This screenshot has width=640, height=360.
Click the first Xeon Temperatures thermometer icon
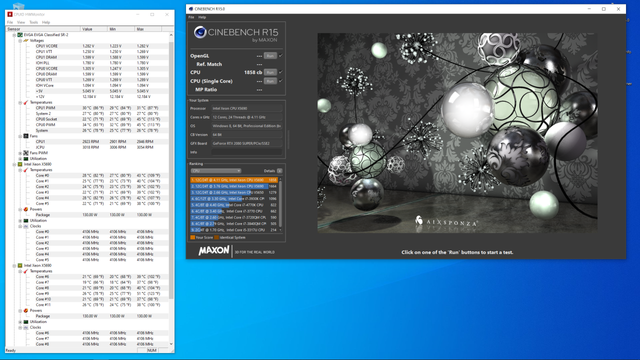point(26,170)
